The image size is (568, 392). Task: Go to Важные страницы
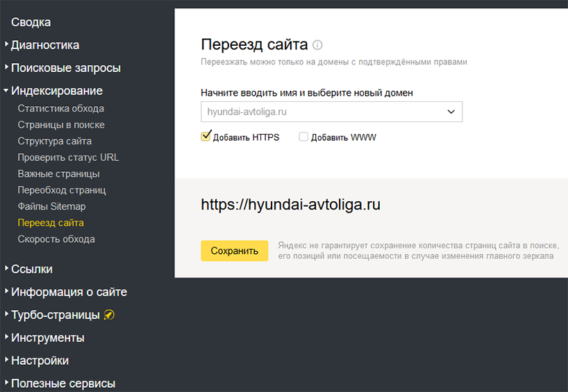(x=58, y=173)
